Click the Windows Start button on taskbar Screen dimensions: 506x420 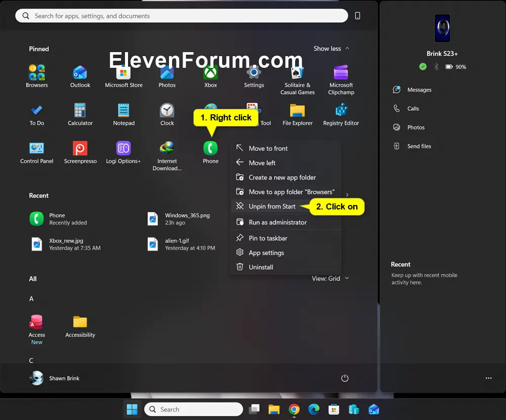pyautogui.click(x=132, y=409)
